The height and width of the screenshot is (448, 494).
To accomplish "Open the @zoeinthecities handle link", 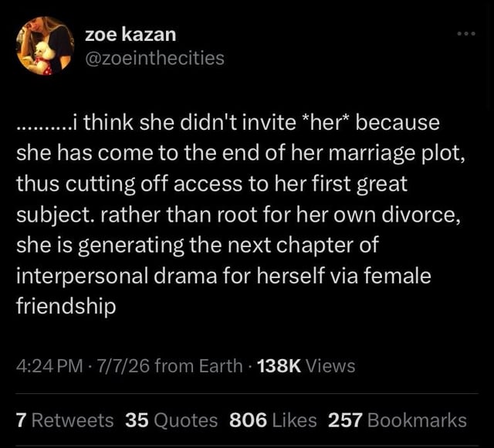I will click(x=154, y=59).
